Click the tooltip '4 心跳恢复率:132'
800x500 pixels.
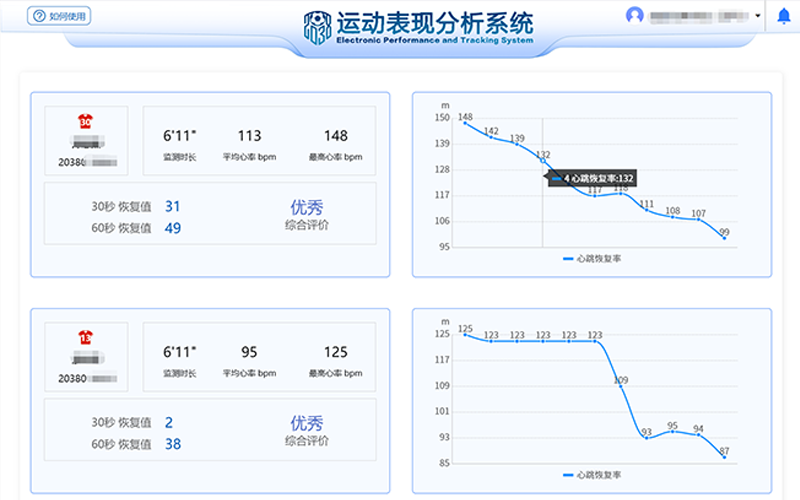click(592, 178)
